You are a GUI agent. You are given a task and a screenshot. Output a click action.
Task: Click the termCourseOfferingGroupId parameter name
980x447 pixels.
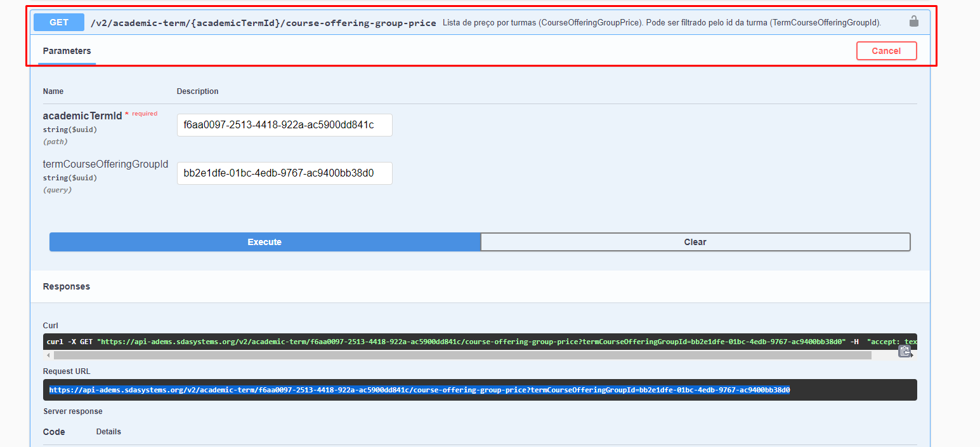point(105,164)
